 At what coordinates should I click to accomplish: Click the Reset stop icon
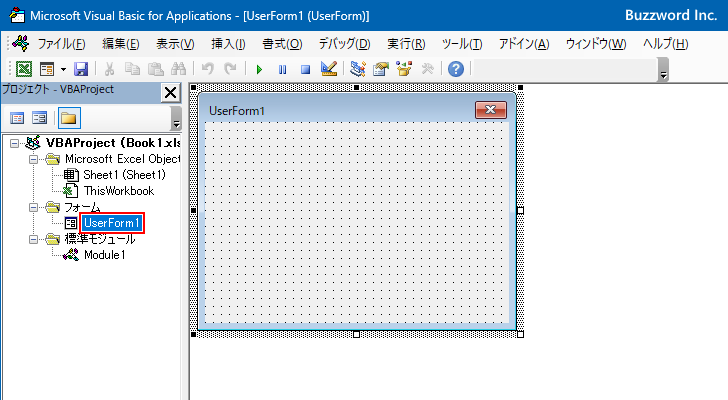305,70
